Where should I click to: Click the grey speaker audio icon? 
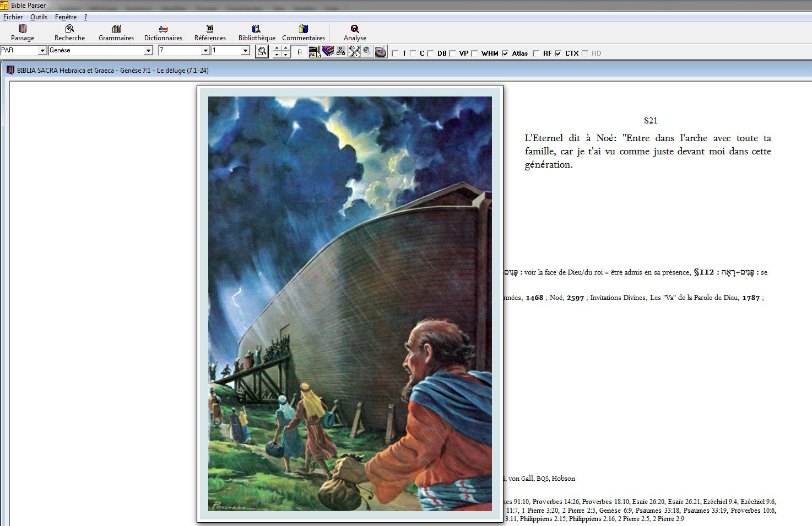coord(367,51)
